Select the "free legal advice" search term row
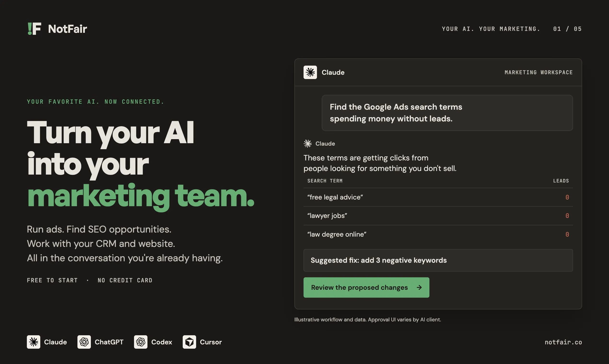 click(438, 197)
